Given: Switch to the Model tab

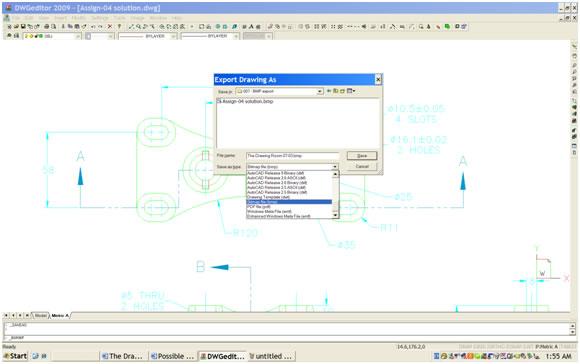Looking at the screenshot, I should (41, 316).
